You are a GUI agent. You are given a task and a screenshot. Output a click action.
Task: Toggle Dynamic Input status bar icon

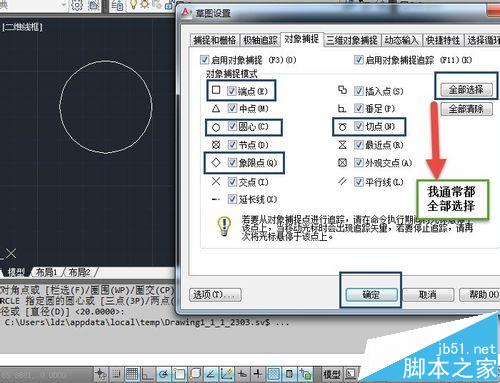point(242,374)
